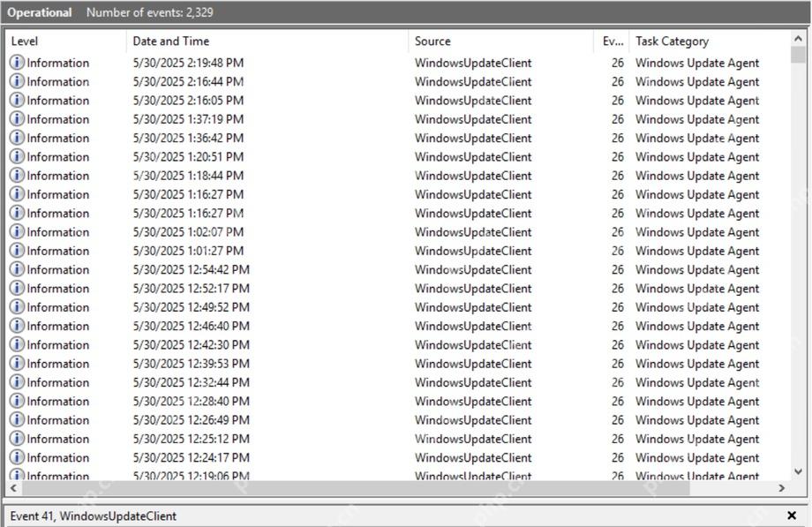Click the info icon for the 1:02:07 PM event
Viewport: 812px width, 527px height.
(17, 231)
